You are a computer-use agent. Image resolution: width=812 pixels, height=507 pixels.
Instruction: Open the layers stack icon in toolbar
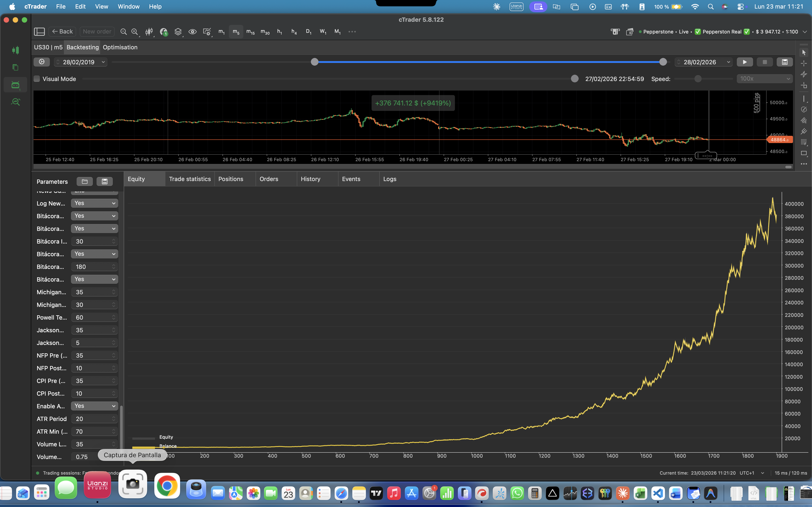click(x=178, y=31)
